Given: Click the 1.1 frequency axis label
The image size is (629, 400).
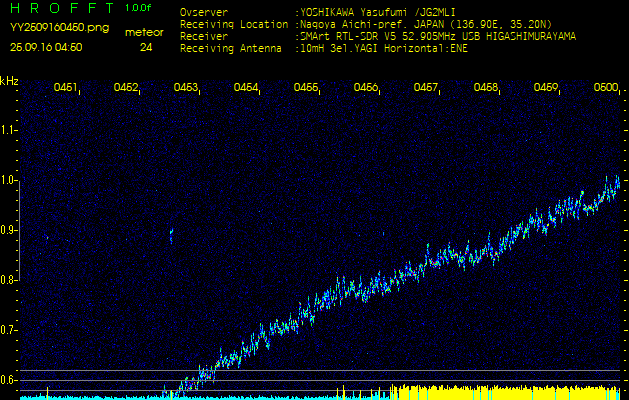Looking at the screenshot, I should tap(10, 130).
